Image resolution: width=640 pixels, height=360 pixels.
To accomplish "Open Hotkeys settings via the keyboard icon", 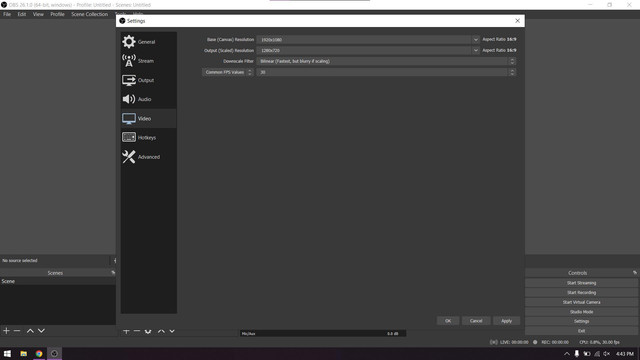I will [129, 138].
